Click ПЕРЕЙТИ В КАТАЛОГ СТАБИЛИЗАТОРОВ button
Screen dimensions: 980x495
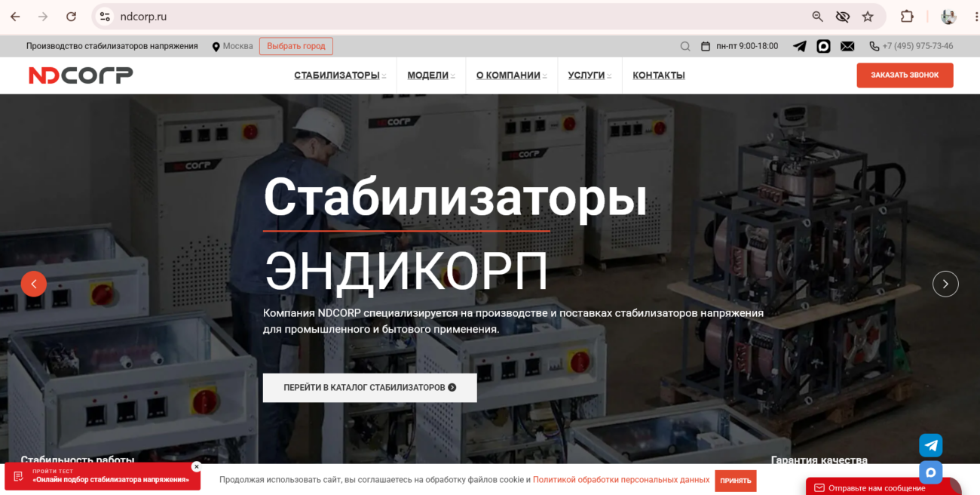coord(370,387)
